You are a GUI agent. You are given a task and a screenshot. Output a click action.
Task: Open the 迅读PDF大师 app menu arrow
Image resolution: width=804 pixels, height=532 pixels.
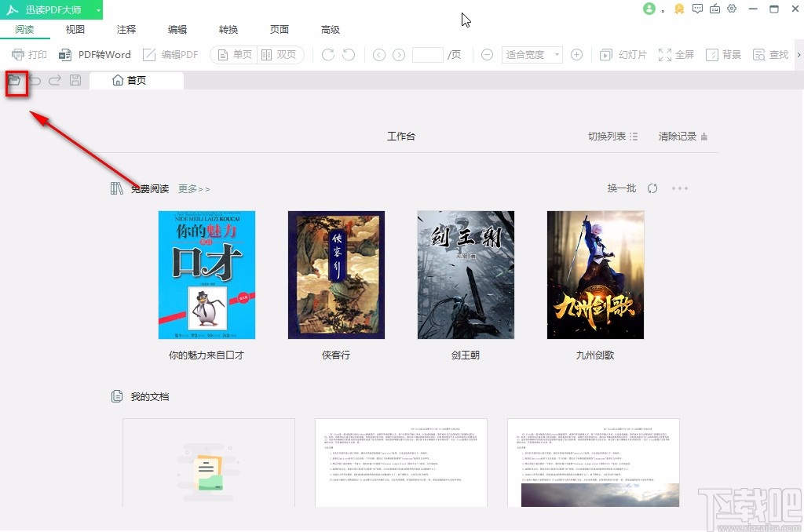tap(97, 10)
